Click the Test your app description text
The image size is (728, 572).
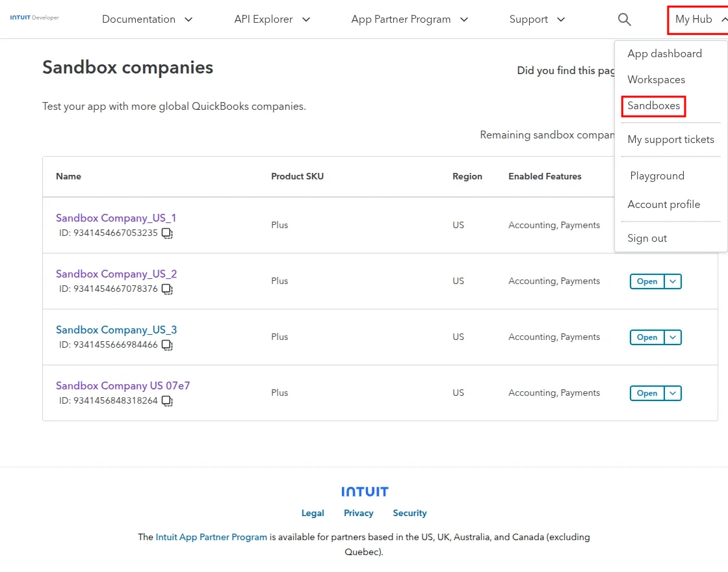coord(174,107)
